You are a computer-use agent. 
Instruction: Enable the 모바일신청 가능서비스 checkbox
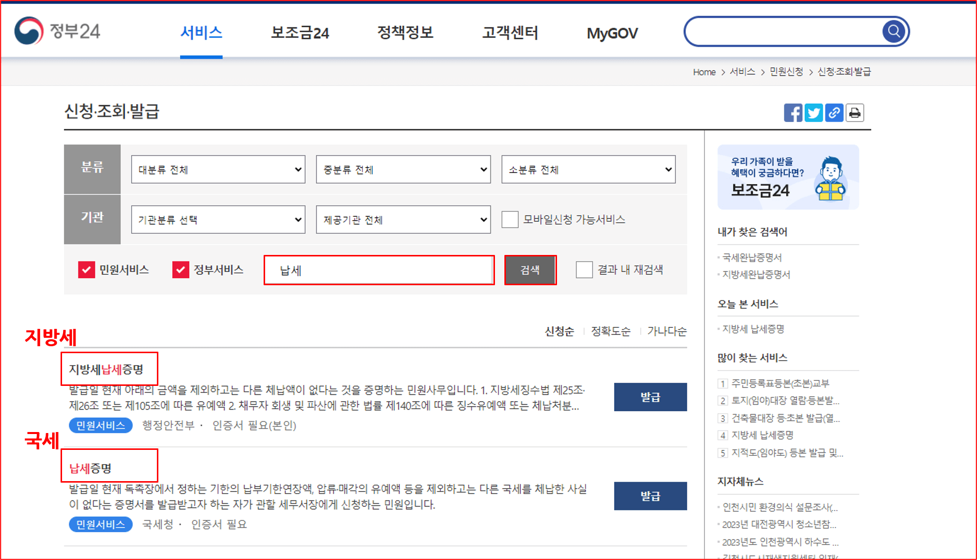click(x=509, y=219)
